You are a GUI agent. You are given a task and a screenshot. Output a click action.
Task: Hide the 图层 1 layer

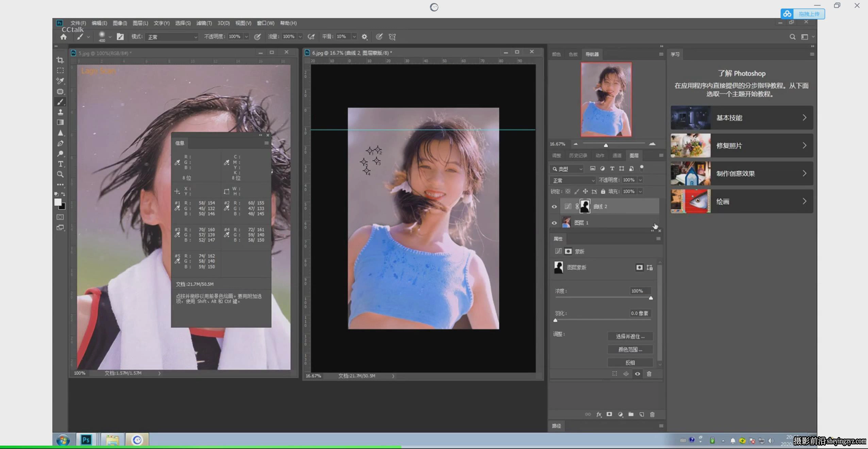(554, 223)
